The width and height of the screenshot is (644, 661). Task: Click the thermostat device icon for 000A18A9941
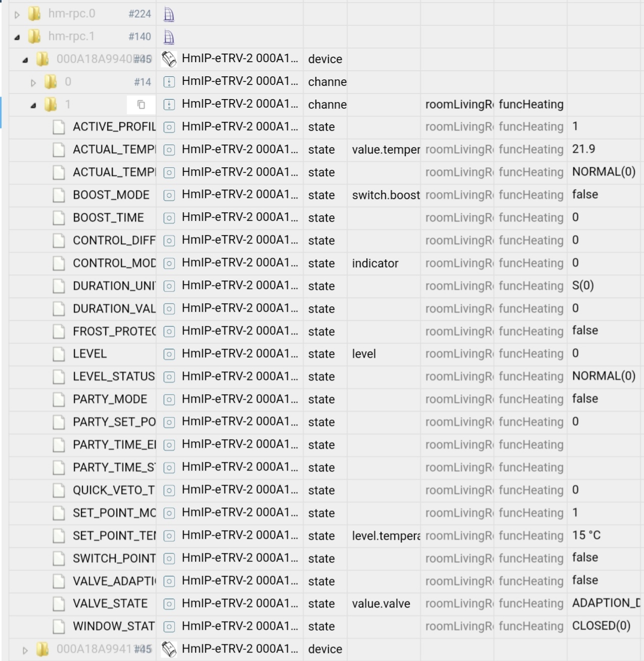click(x=169, y=649)
